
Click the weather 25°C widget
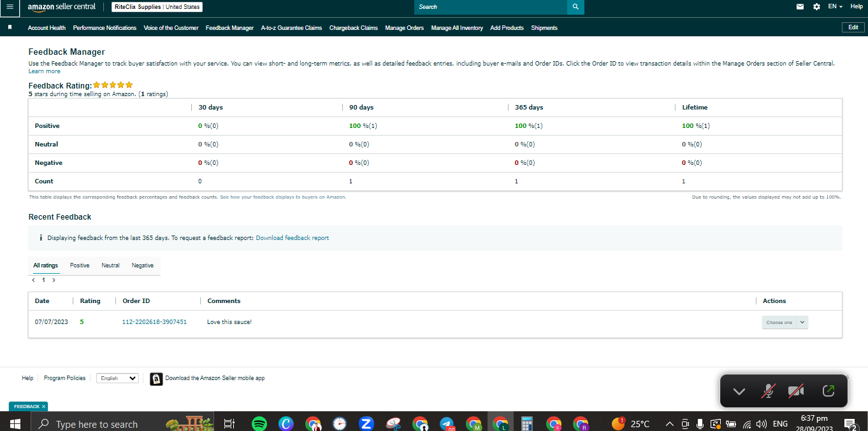coord(631,423)
